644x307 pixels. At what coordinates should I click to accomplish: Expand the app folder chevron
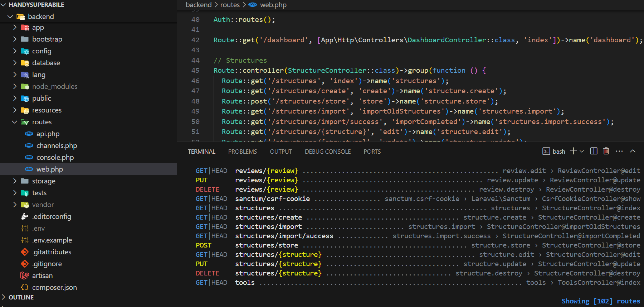pyautogui.click(x=15, y=27)
